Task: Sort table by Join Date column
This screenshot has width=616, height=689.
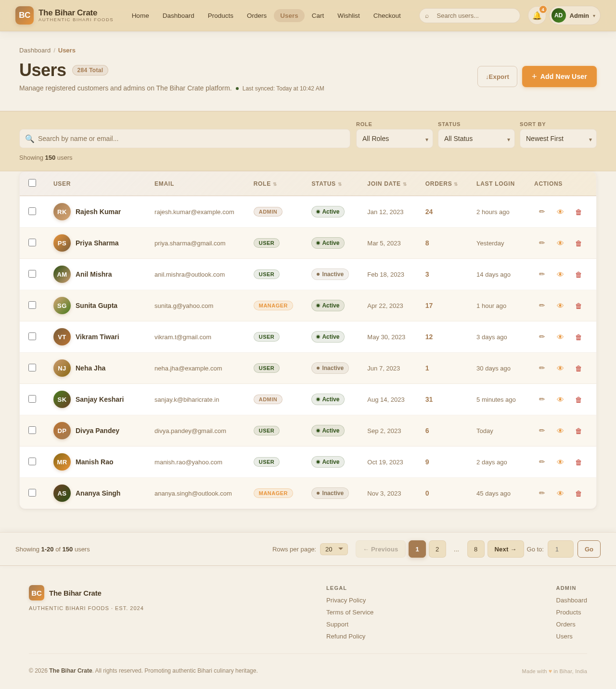Action: [387, 184]
